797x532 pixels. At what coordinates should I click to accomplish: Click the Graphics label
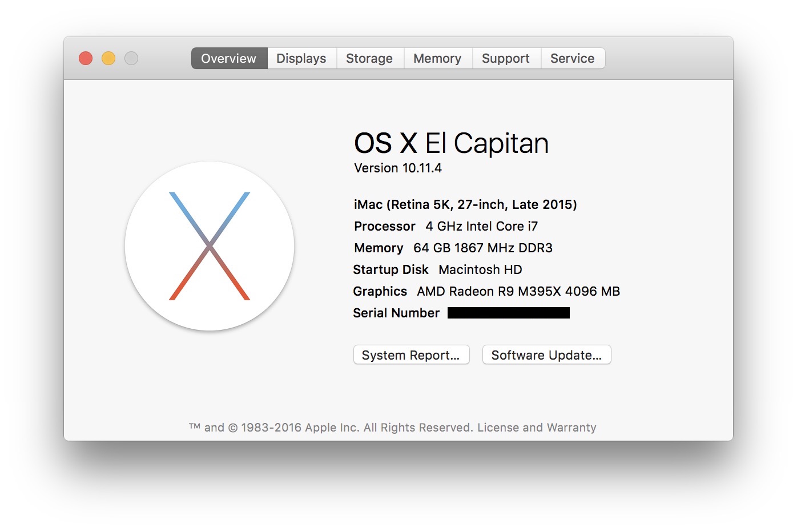380,292
